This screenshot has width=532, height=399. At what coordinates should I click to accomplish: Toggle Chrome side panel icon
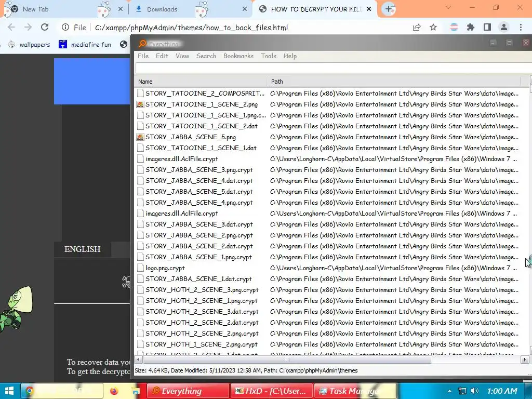(487, 27)
